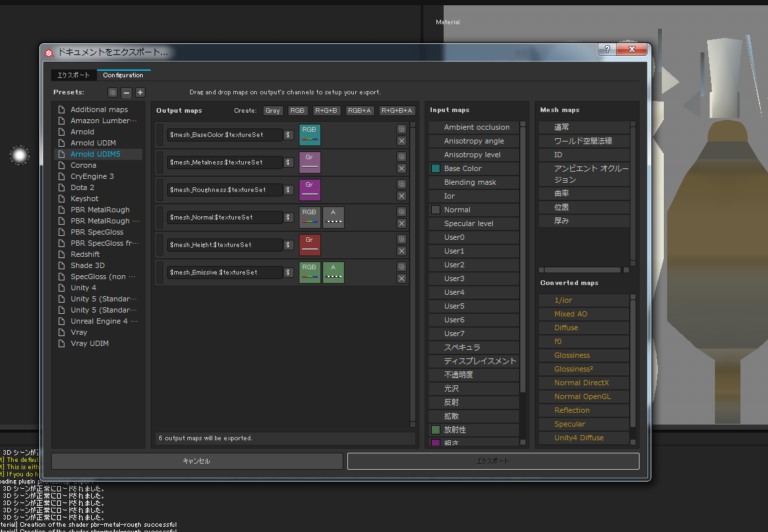The image size is (768, 532).
Task: Click the Input maps vertical scrollbar
Action: coord(523,259)
